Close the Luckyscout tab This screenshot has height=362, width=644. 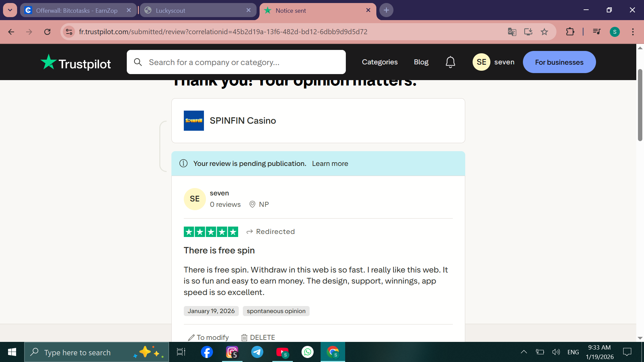(x=249, y=10)
